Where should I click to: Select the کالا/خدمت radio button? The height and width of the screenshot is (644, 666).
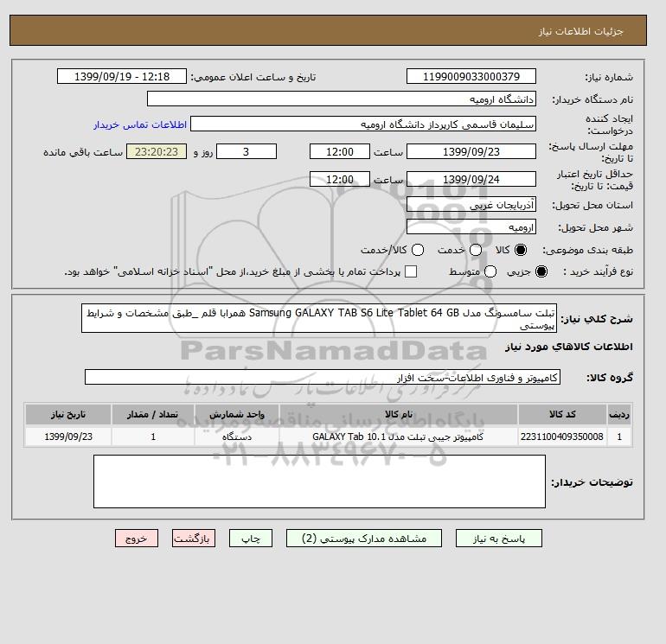(418, 250)
